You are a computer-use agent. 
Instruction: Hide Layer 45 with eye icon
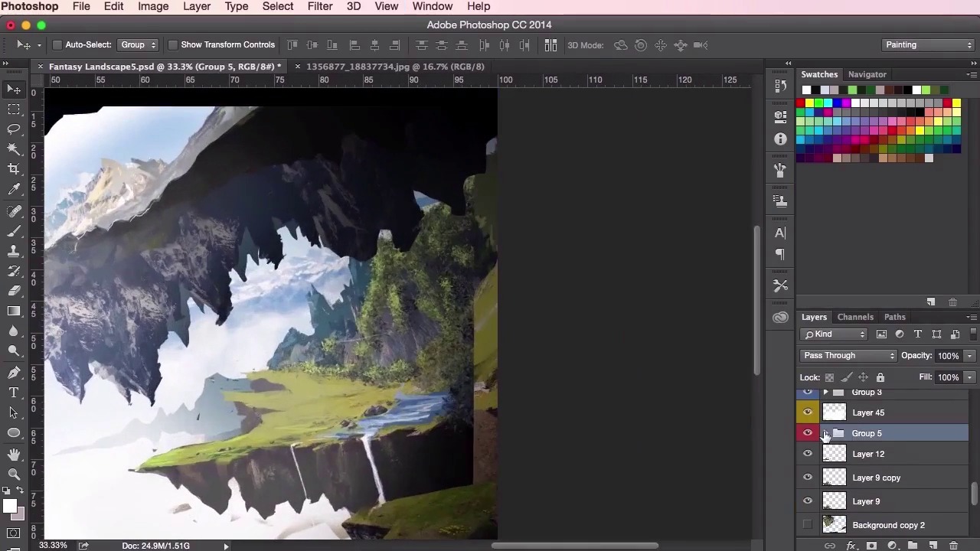(x=808, y=412)
